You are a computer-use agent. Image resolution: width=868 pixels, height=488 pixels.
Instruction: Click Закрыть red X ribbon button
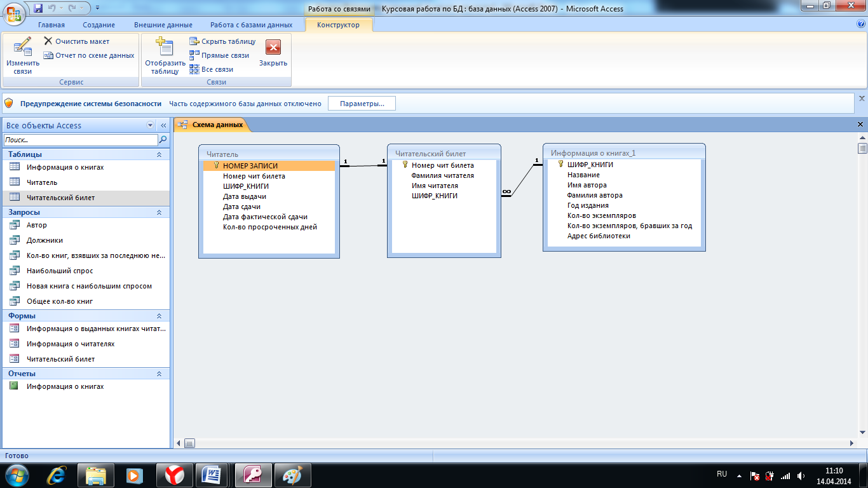(x=273, y=53)
